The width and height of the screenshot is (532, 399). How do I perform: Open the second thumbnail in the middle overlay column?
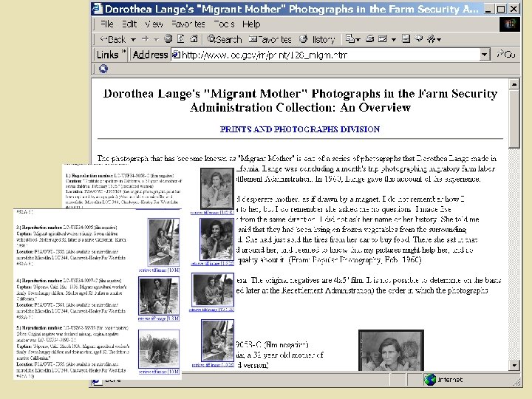click(x=216, y=239)
